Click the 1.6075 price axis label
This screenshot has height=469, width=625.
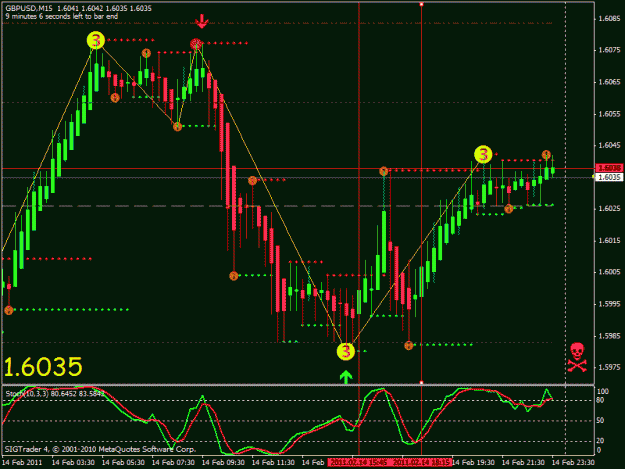coord(609,50)
